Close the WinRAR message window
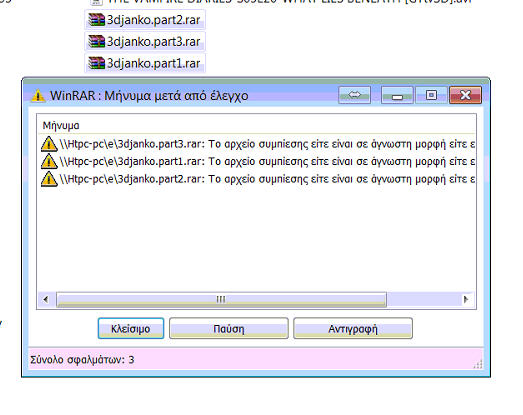The height and width of the screenshot is (415, 523). point(465,95)
